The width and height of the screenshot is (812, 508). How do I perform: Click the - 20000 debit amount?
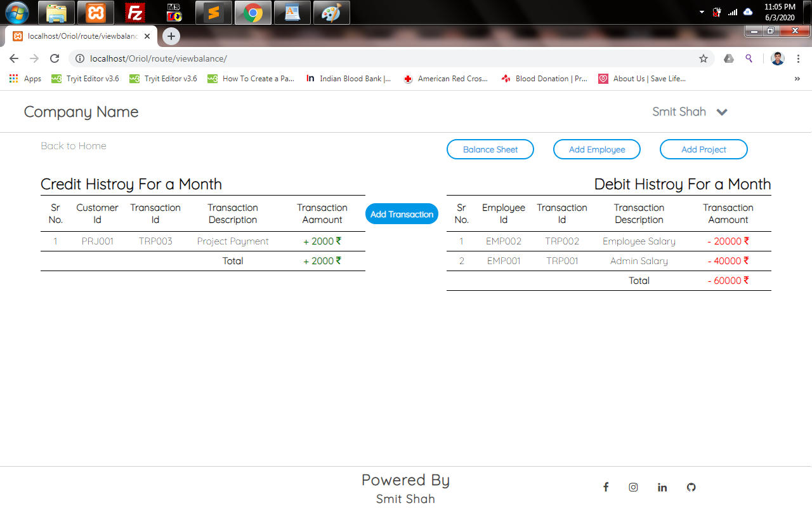point(728,241)
